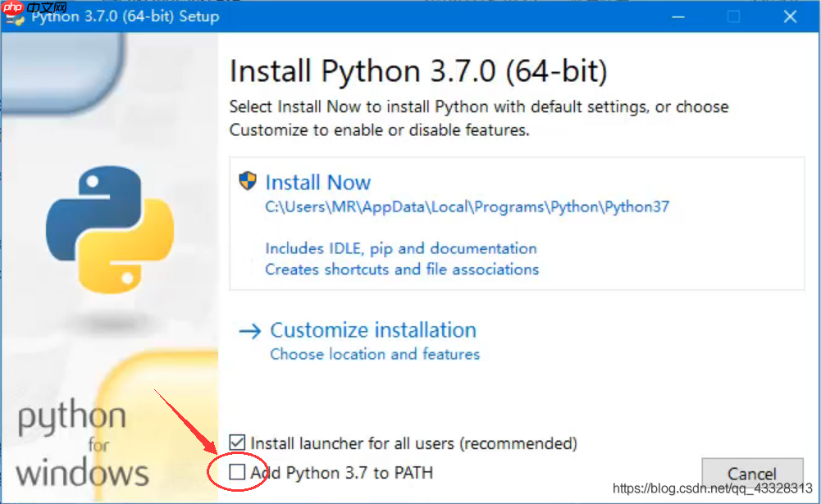
Task: Enable the Add Python 3.7 to PATH checkbox
Action: [x=237, y=472]
